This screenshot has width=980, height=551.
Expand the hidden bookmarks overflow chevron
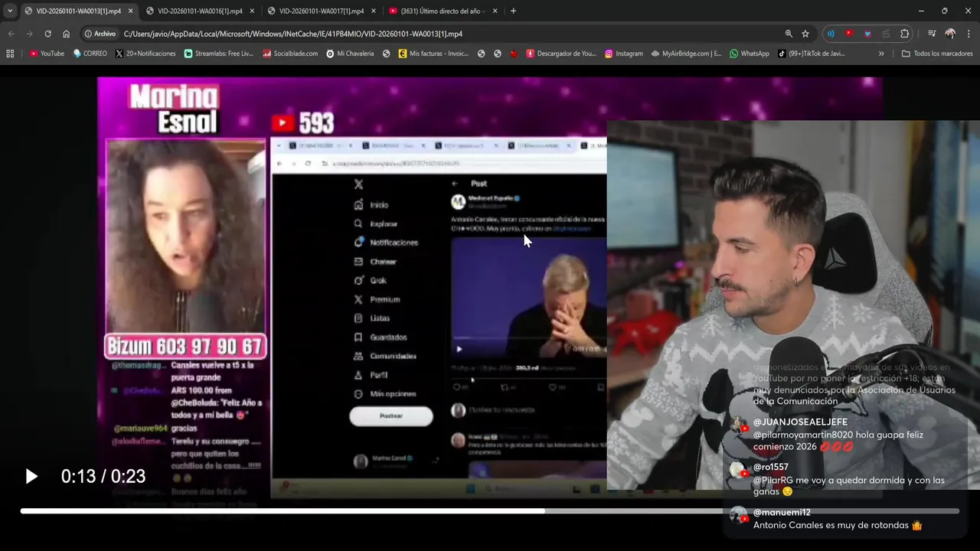point(881,54)
